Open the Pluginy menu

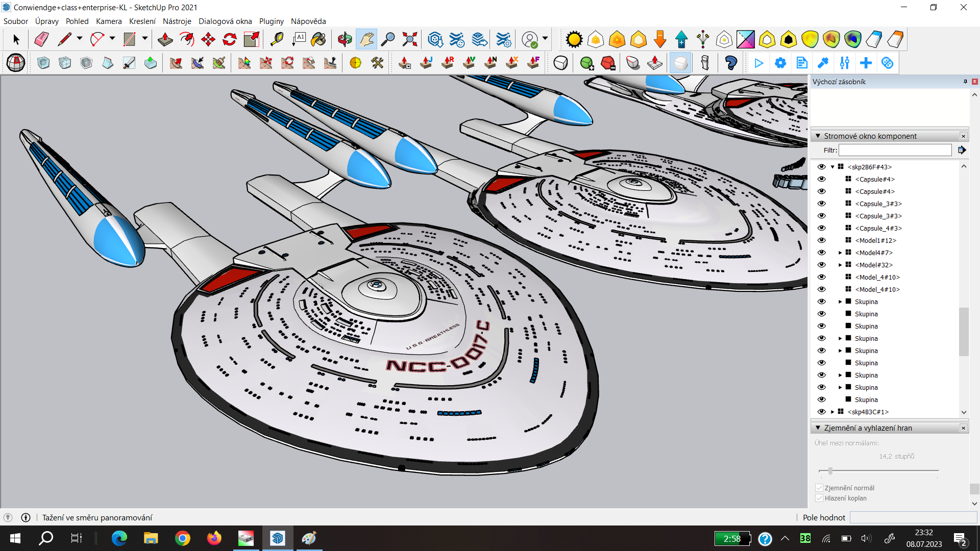272,21
